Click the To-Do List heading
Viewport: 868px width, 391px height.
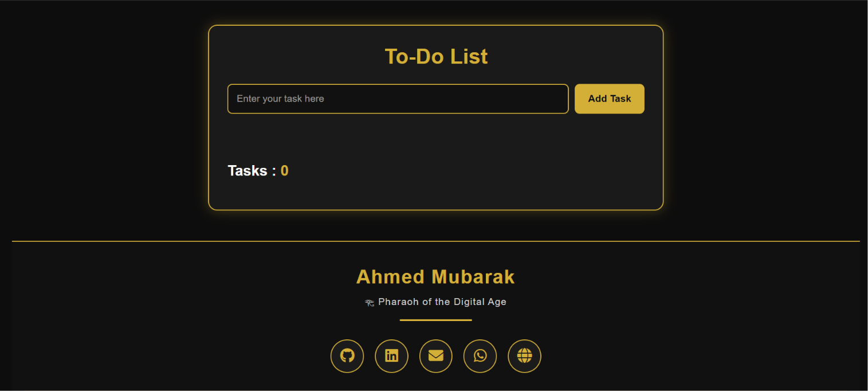[436, 56]
